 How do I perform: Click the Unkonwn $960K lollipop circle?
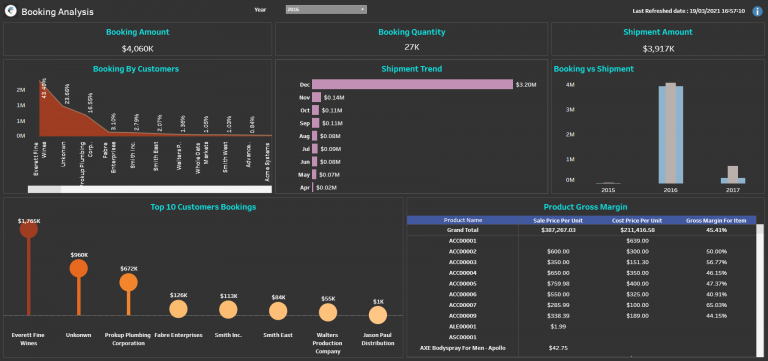pos(78,268)
